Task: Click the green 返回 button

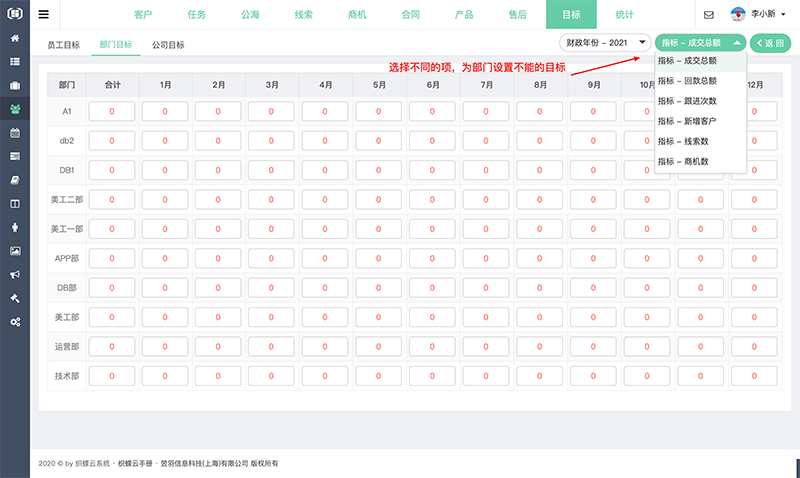Action: 770,43
